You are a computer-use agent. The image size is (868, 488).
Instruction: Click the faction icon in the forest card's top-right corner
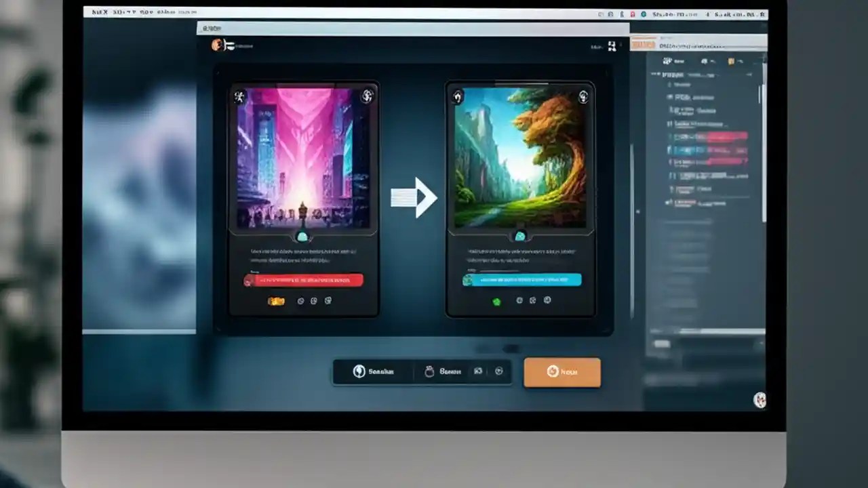click(x=582, y=96)
